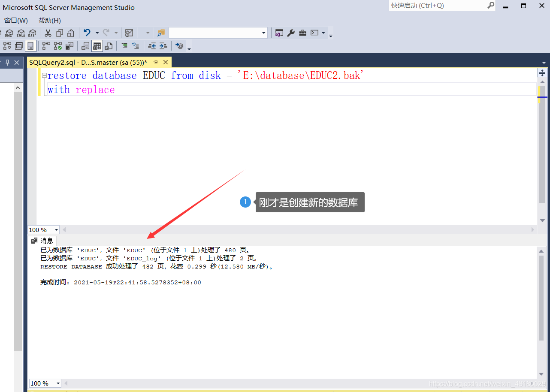Uncomment the selected lines

[136, 45]
